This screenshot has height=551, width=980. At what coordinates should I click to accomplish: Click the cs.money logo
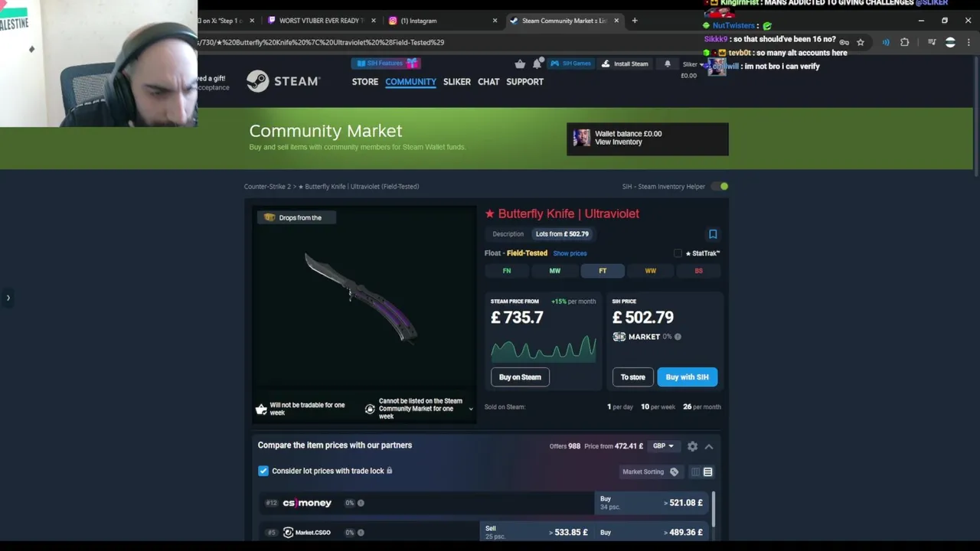point(307,503)
